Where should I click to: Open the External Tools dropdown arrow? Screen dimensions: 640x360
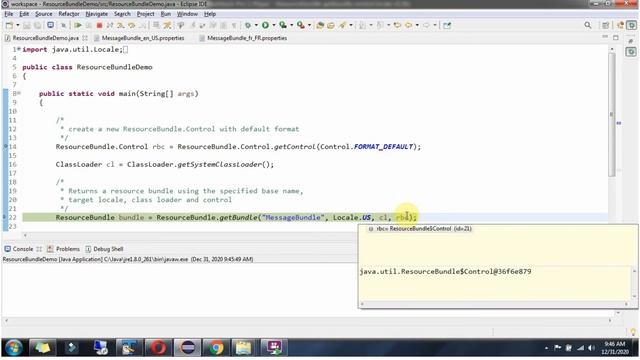tap(309, 25)
